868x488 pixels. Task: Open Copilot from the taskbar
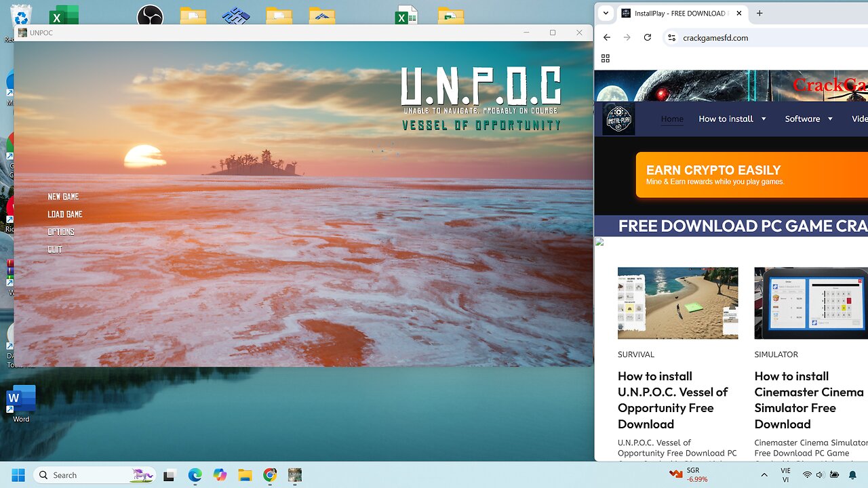pos(220,475)
